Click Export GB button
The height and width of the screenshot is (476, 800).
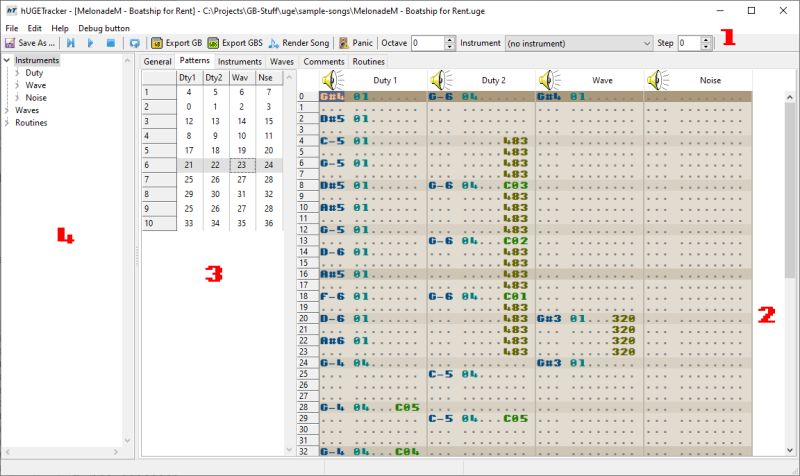(x=177, y=43)
